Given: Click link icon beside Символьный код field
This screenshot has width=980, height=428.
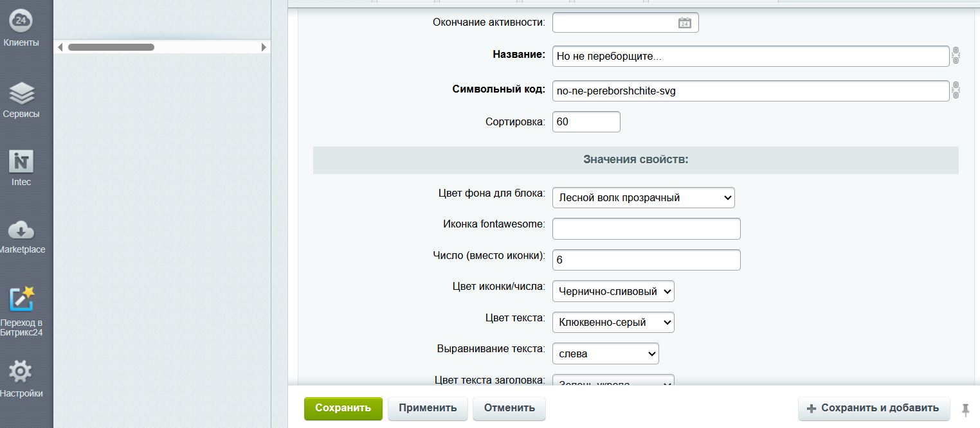Looking at the screenshot, I should (x=956, y=90).
